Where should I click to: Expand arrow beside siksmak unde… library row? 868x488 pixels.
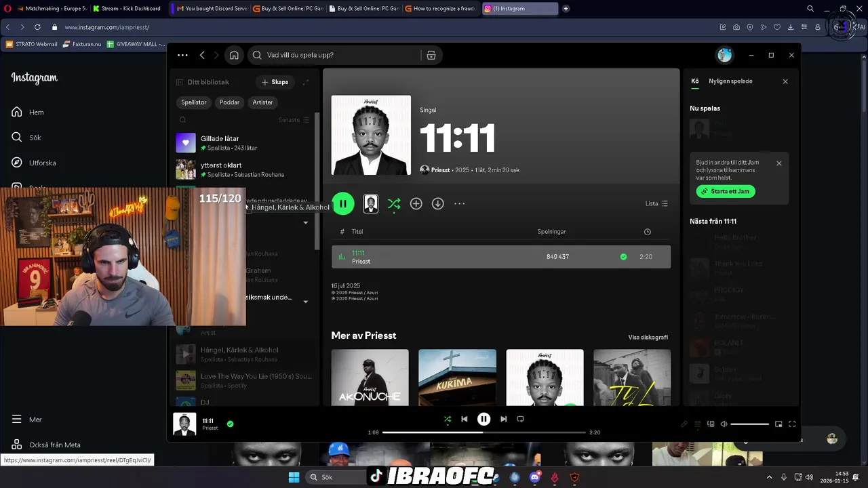click(x=305, y=302)
